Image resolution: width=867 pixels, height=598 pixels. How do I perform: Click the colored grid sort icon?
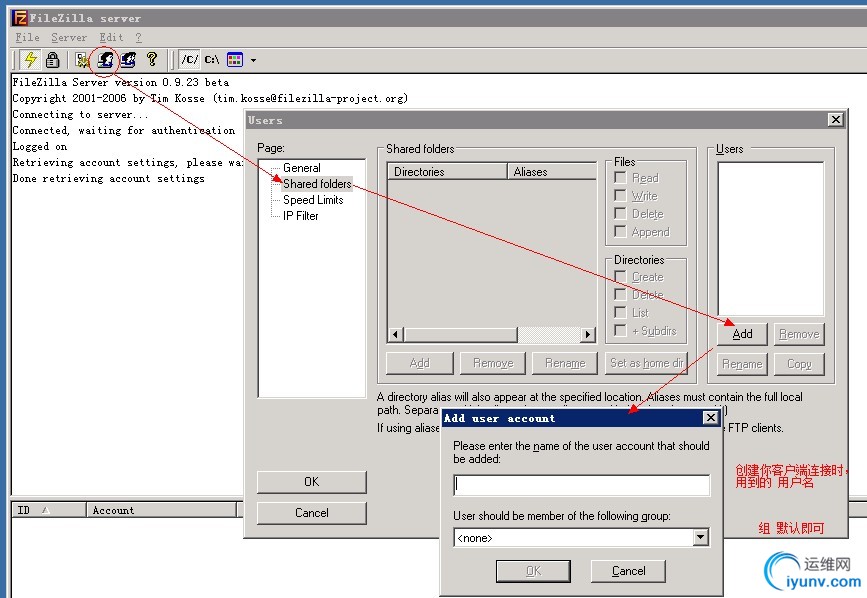235,59
